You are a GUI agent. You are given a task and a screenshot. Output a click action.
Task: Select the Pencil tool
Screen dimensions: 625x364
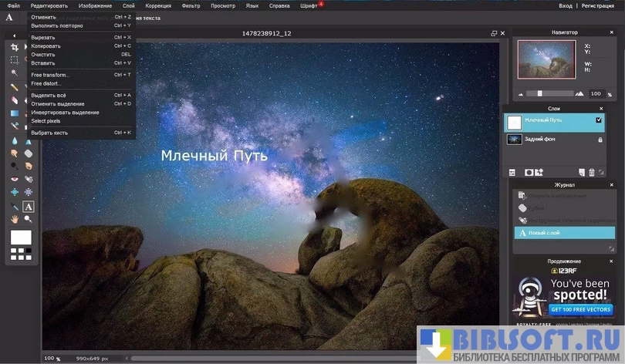pyautogui.click(x=14, y=86)
